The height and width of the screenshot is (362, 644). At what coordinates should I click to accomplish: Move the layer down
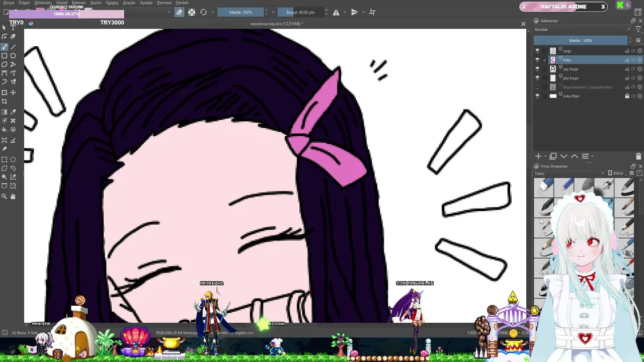tap(563, 156)
